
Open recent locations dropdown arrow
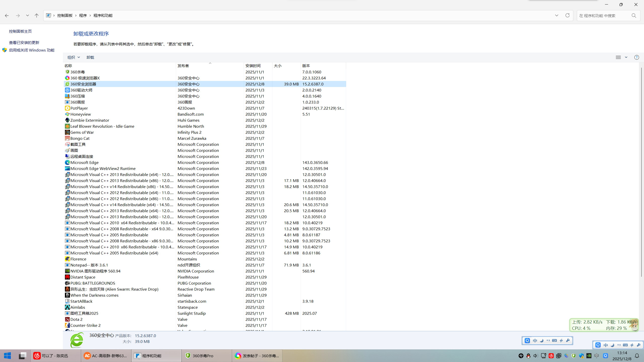[27, 15]
